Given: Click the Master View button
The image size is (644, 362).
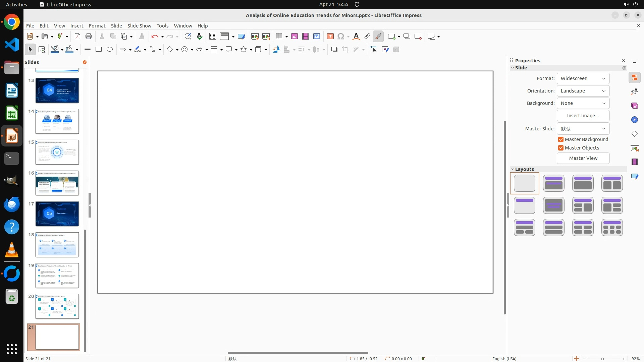Looking at the screenshot, I should click(583, 158).
